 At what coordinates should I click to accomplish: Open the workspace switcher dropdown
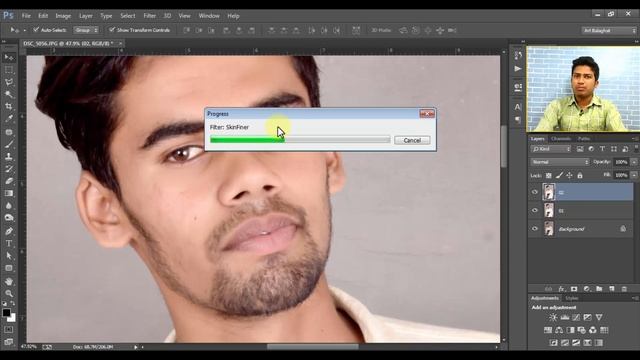pyautogui.click(x=609, y=31)
